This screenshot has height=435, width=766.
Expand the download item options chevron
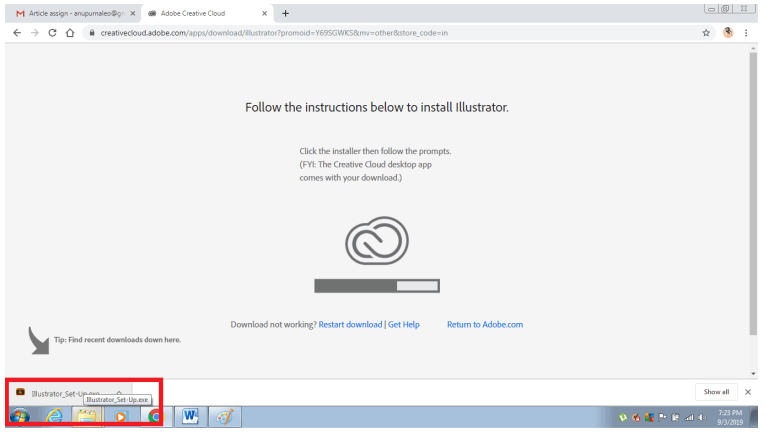coord(119,392)
